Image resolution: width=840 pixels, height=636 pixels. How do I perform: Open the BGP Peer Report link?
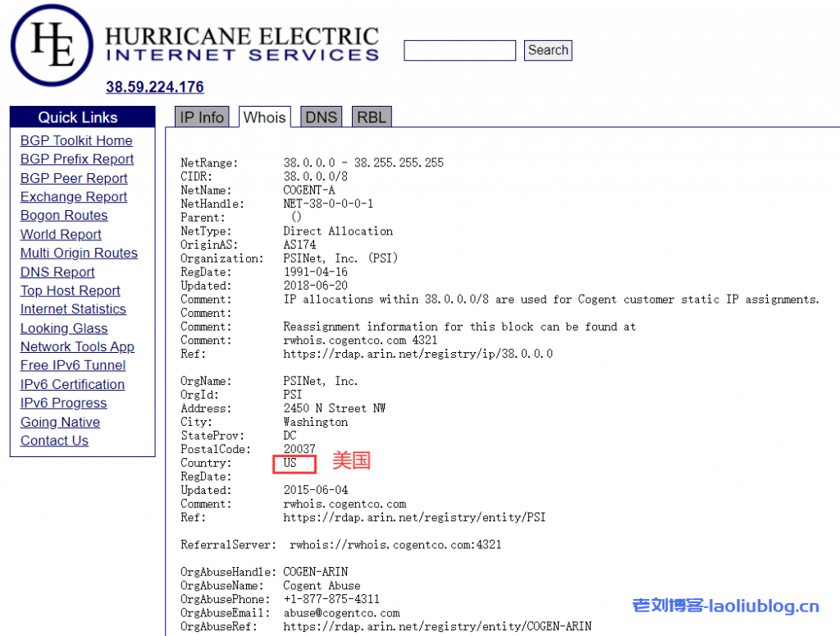click(74, 178)
